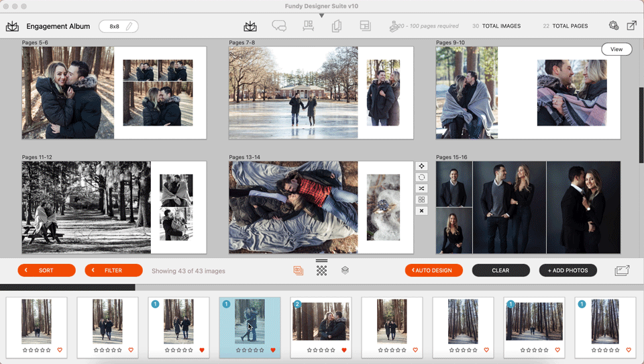Toggle the heart on the seventh thumbnail
Image resolution: width=644 pixels, height=364 pixels.
[x=486, y=350]
